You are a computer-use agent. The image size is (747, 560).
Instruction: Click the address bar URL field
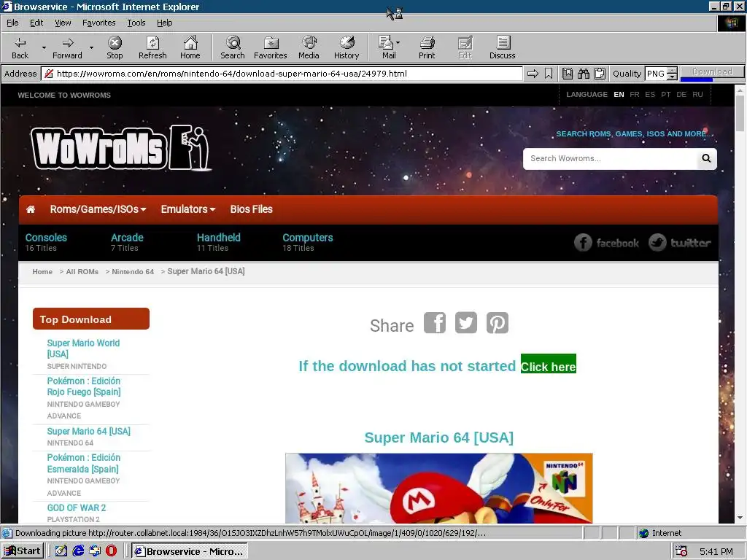(282, 74)
